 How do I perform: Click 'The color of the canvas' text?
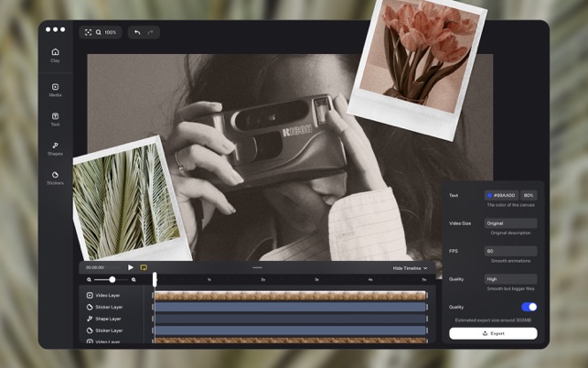coord(511,205)
